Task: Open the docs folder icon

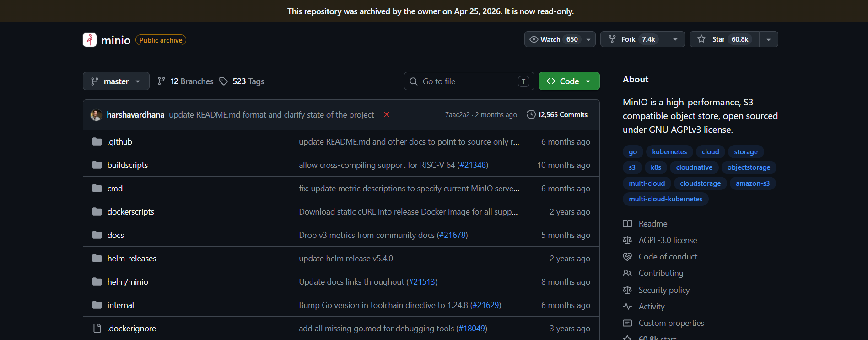Action: [x=97, y=235]
